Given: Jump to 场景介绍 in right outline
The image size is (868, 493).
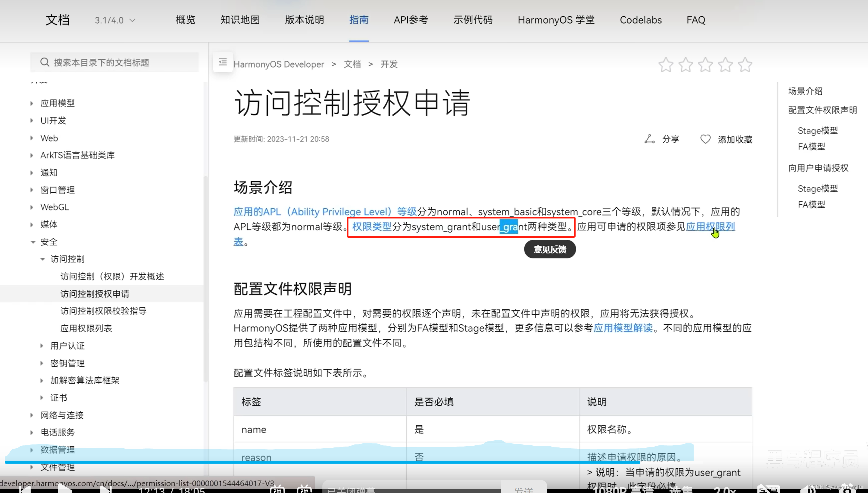Looking at the screenshot, I should (805, 91).
